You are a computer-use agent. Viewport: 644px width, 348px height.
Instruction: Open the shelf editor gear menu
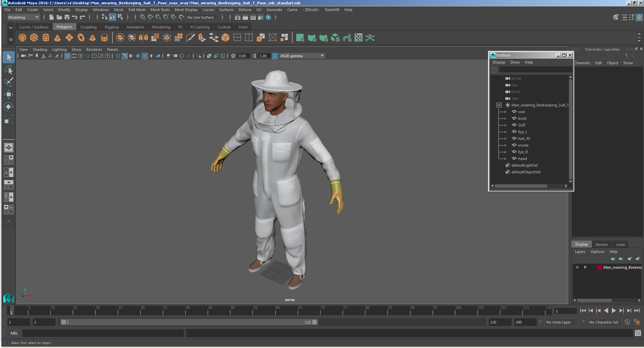click(11, 39)
